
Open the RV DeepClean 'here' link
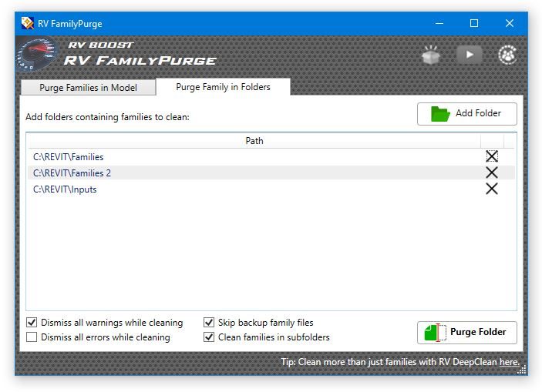pyautogui.click(x=509, y=362)
